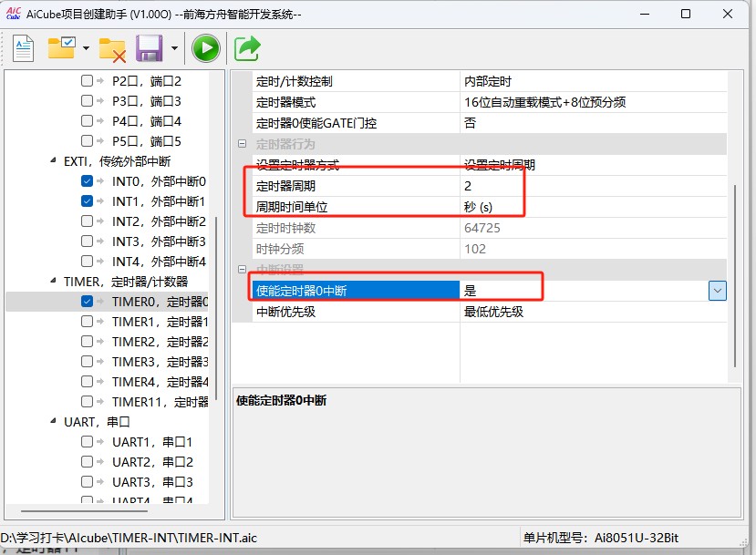Enable the INT3 外部中断3 checkbox

click(x=87, y=241)
